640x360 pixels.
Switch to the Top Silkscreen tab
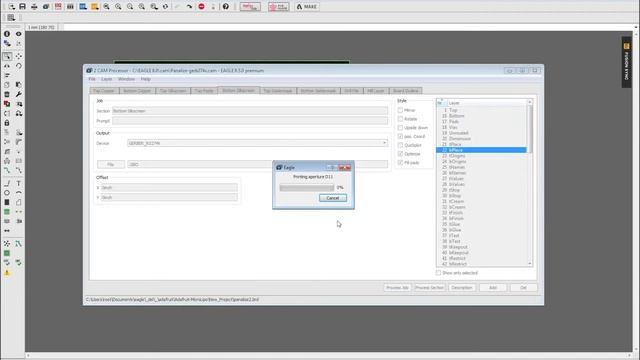click(173, 91)
